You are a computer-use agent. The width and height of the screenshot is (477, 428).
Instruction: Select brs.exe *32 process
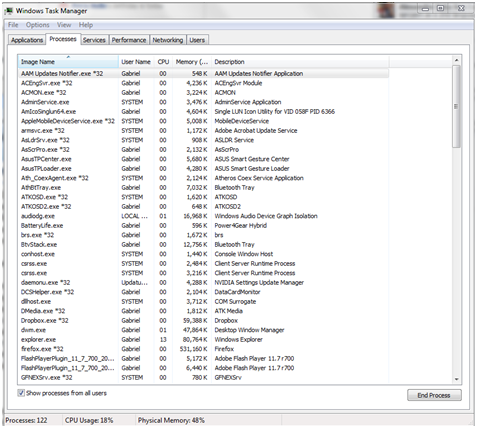[203, 235]
